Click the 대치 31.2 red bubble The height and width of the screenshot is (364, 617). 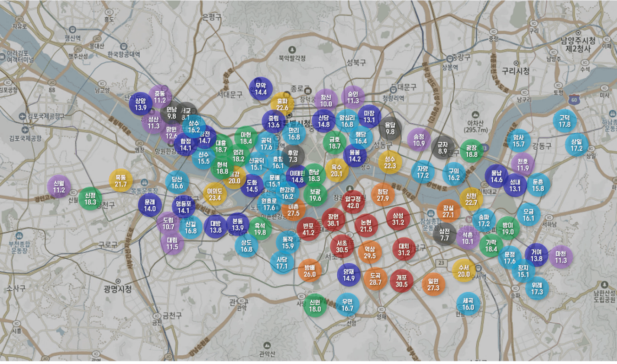coord(404,249)
